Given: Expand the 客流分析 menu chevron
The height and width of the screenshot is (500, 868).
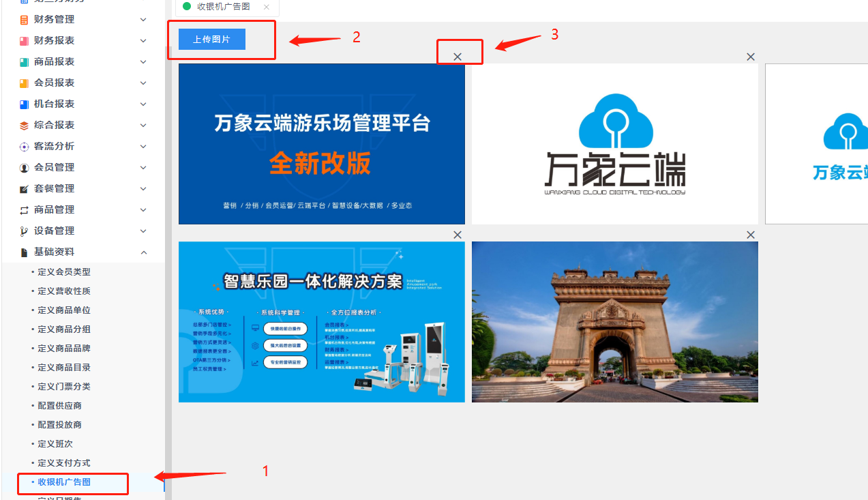Looking at the screenshot, I should tap(143, 147).
